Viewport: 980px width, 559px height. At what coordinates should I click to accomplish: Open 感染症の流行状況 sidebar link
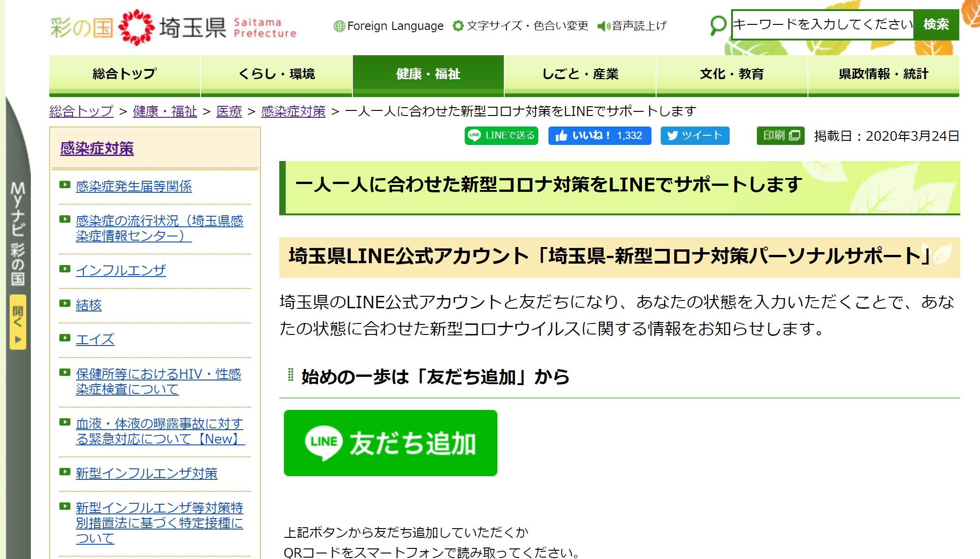point(160,228)
